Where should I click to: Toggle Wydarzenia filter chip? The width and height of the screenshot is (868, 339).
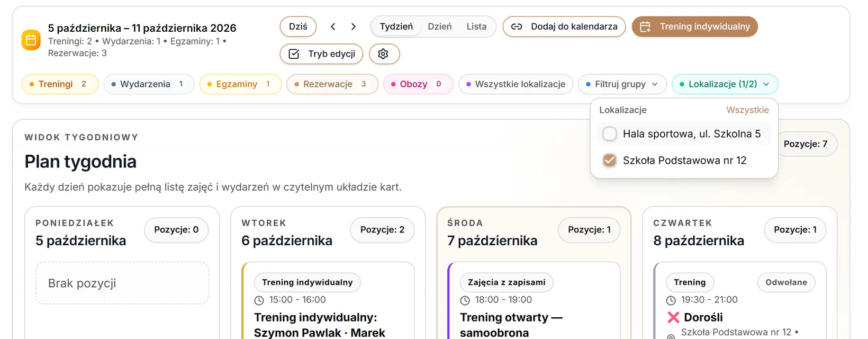[x=149, y=84]
